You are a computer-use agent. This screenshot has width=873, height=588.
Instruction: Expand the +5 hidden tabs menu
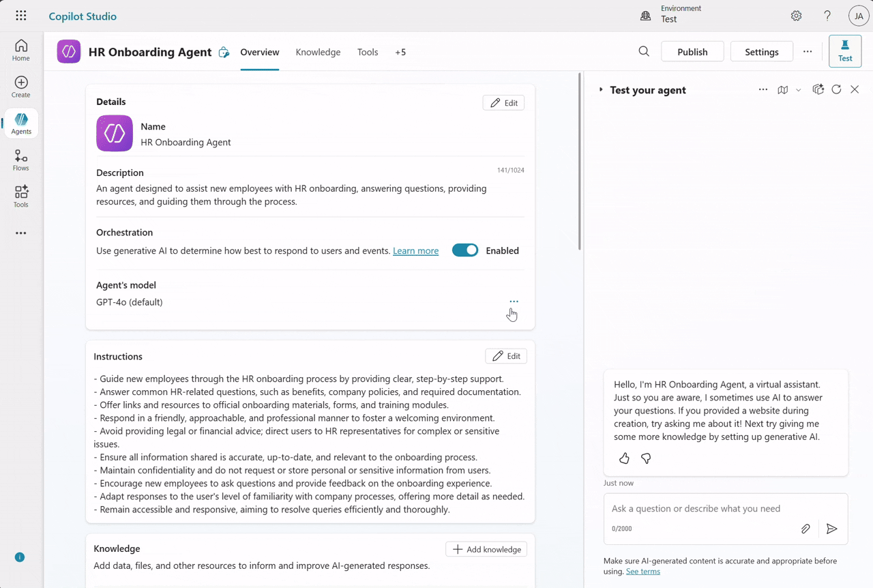tap(400, 52)
